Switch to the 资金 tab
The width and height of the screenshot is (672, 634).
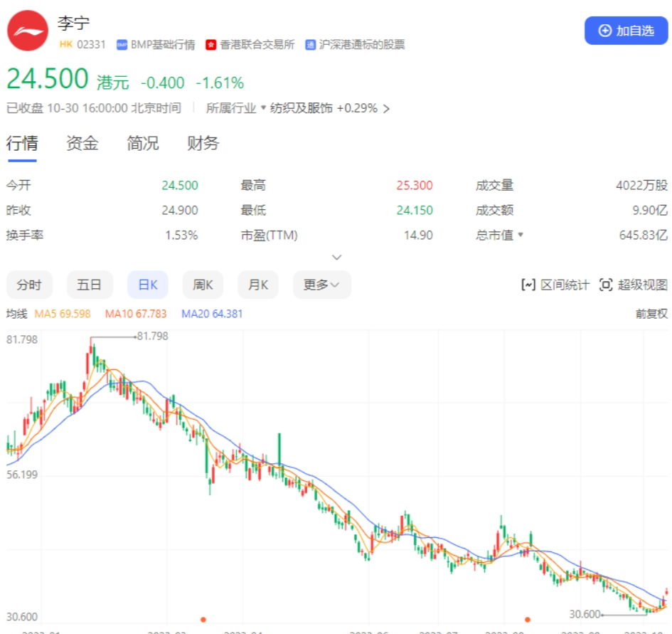[82, 143]
